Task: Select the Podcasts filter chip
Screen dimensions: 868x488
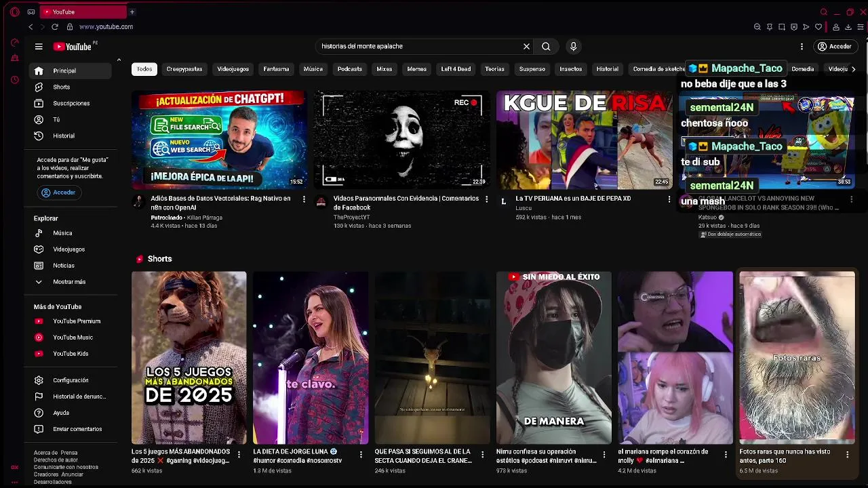Action: coord(350,69)
